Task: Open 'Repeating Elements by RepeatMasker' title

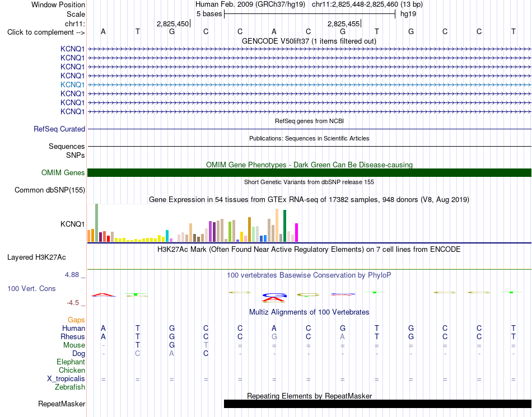Action: click(309, 396)
